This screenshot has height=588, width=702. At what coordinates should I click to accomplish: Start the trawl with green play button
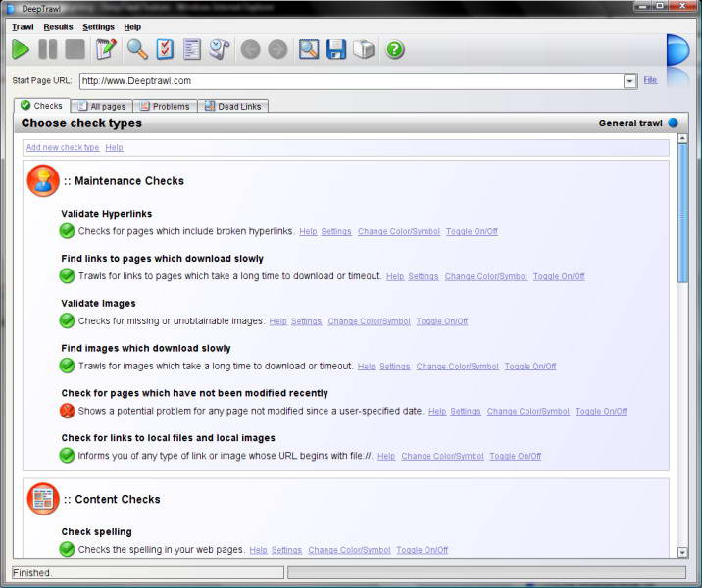21,49
